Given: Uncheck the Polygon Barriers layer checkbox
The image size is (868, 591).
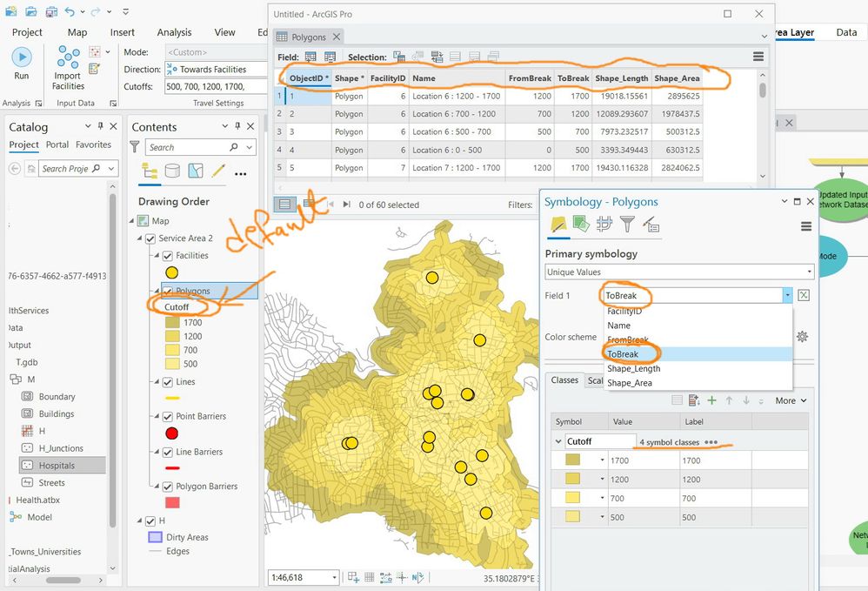Looking at the screenshot, I should (167, 487).
